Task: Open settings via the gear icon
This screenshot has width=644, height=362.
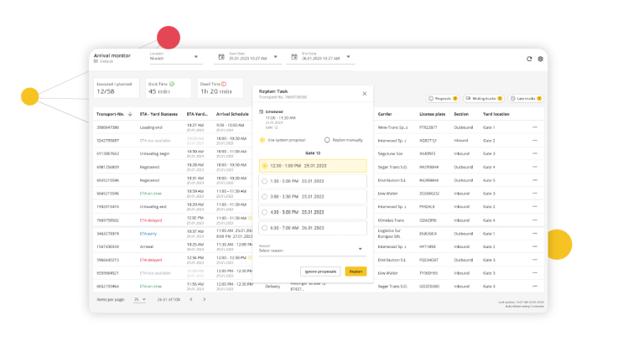Action: pos(541,59)
